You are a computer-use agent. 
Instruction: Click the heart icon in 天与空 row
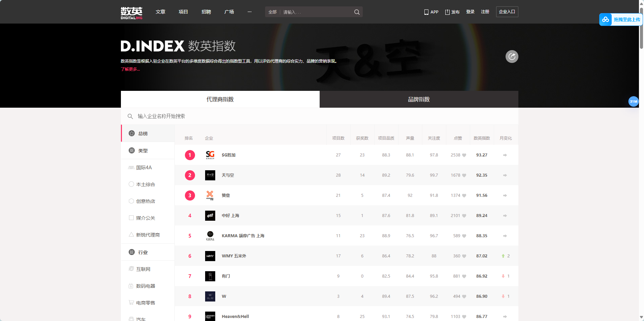(464, 175)
